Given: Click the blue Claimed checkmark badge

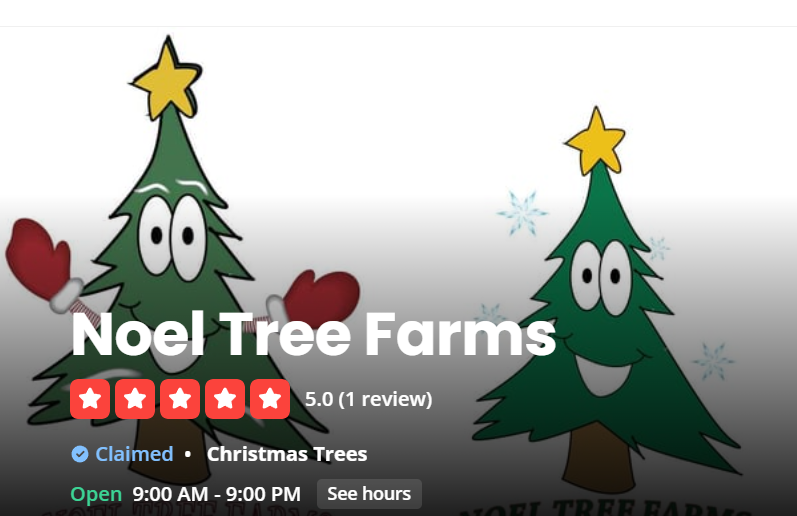Looking at the screenshot, I should [80, 454].
